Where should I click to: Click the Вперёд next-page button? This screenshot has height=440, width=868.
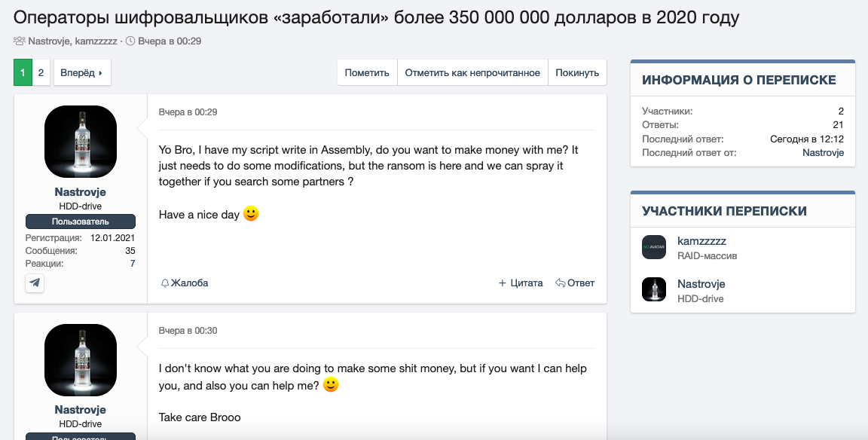tap(82, 73)
